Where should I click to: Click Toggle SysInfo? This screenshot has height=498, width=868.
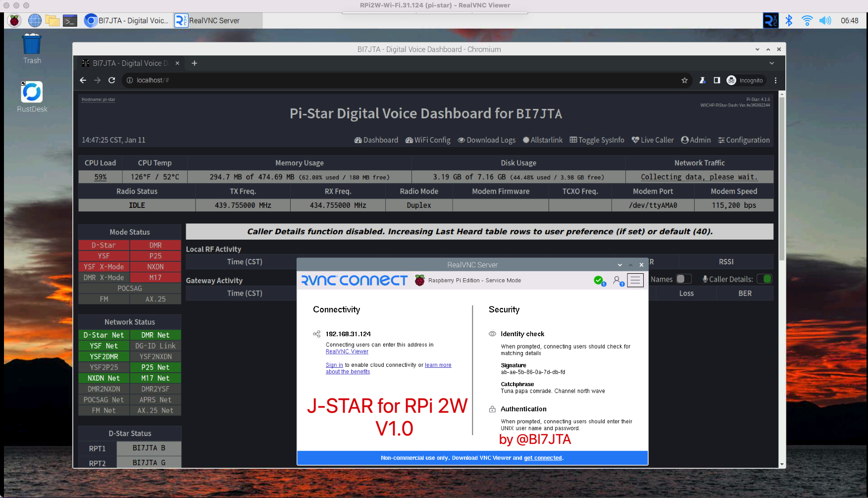(597, 140)
